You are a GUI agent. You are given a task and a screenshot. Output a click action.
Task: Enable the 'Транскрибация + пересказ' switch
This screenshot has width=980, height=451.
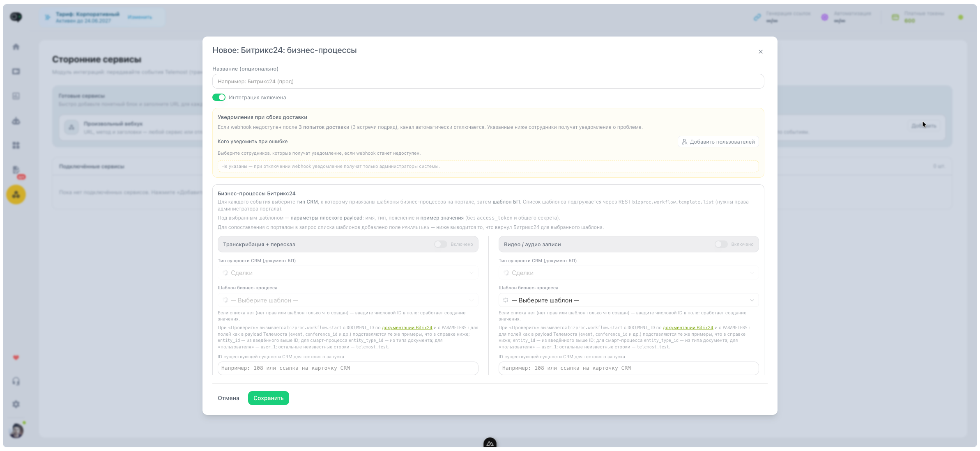tap(441, 244)
